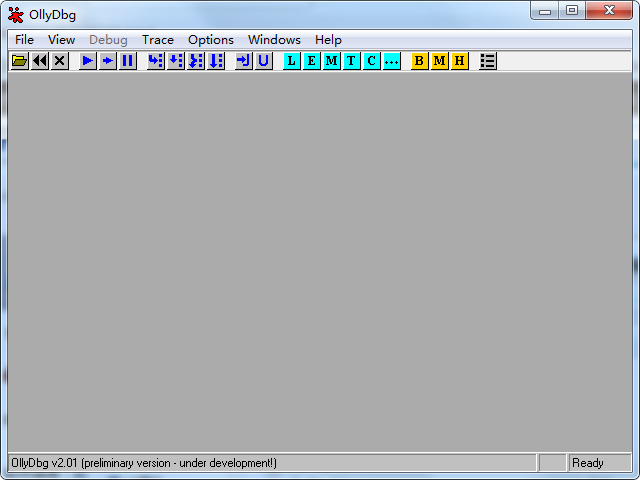Close the OllyDbg window

pos(609,11)
